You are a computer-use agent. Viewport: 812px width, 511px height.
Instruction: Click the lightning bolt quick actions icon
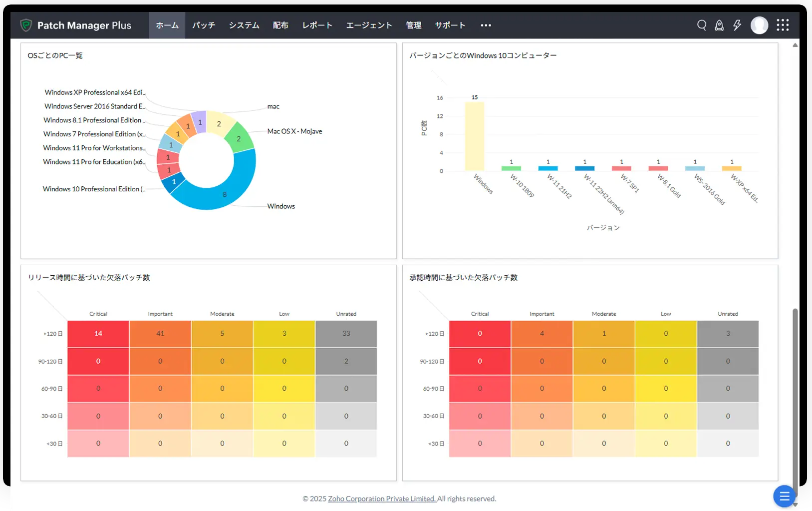click(x=737, y=25)
